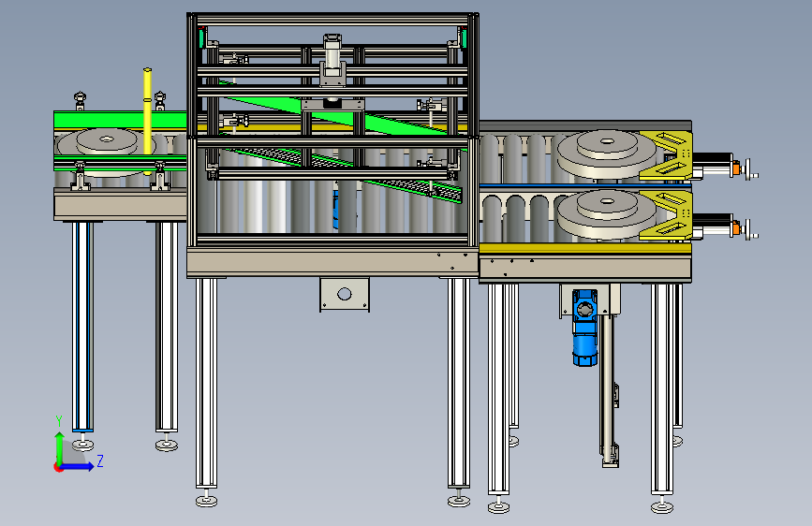Image resolution: width=812 pixels, height=526 pixels.
Task: Select the leveling foot under the blue-striped leg
Action: click(x=82, y=443)
